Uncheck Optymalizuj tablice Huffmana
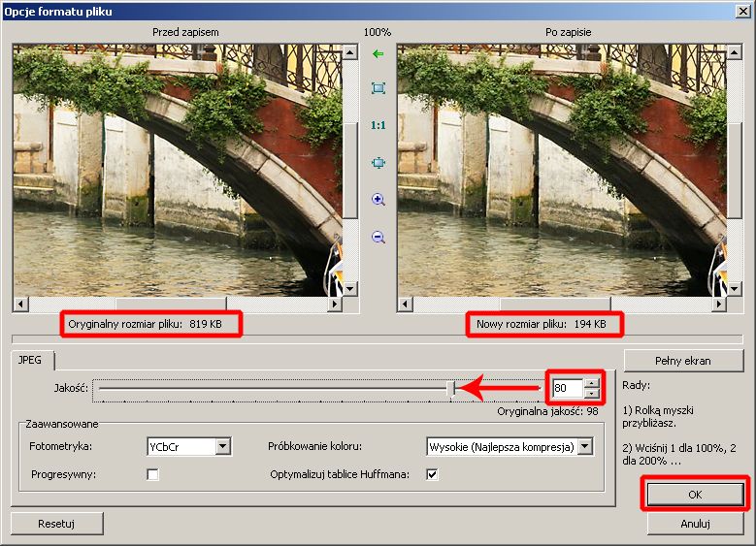 click(432, 475)
